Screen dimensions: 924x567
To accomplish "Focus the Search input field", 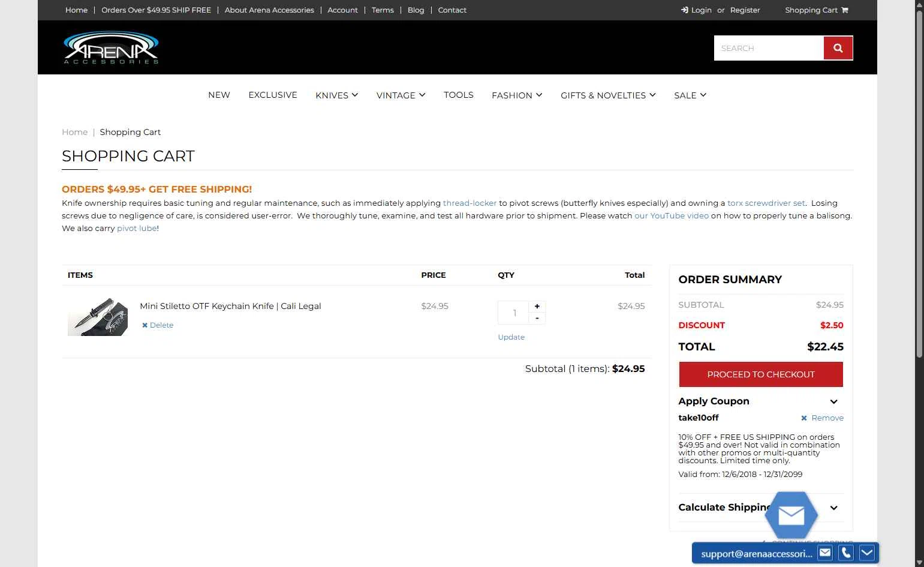I will coord(769,48).
